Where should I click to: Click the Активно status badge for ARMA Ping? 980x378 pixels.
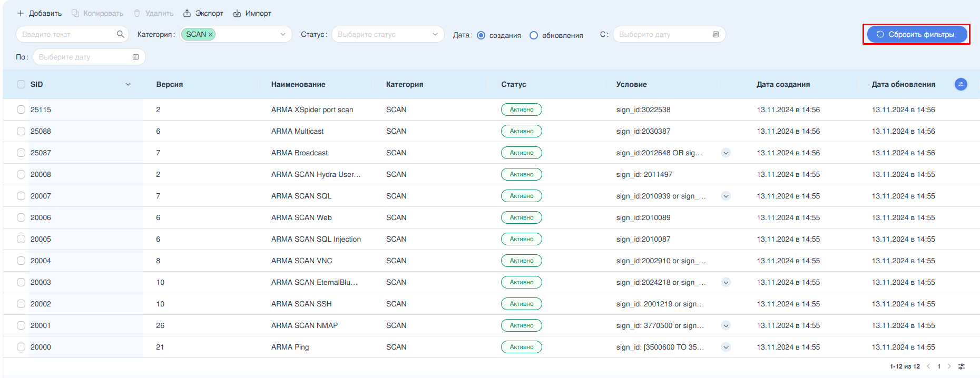[x=522, y=347]
